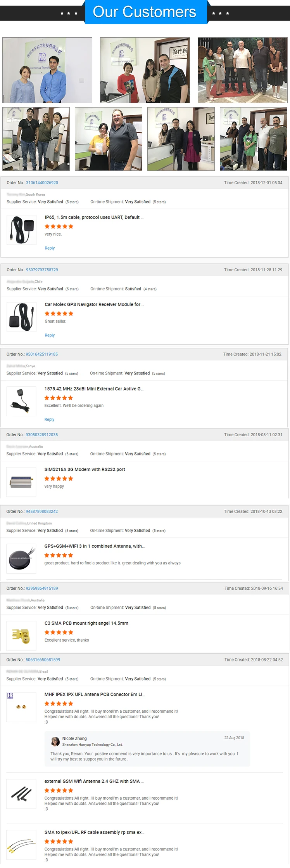This screenshot has height=868, width=290.
Task: Click "1575.42 MHz 28dBi Mini External" product title
Action: [94, 389]
